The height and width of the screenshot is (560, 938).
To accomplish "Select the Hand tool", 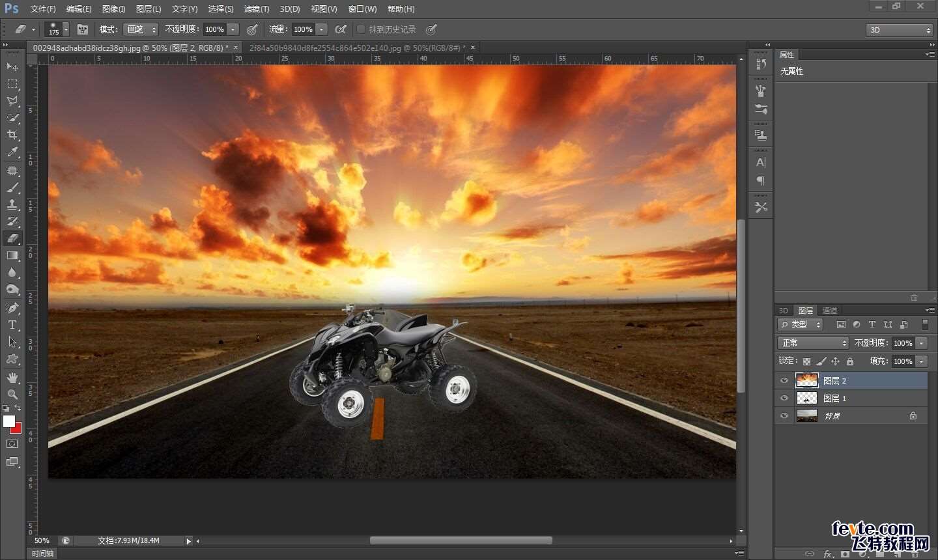I will pyautogui.click(x=12, y=377).
